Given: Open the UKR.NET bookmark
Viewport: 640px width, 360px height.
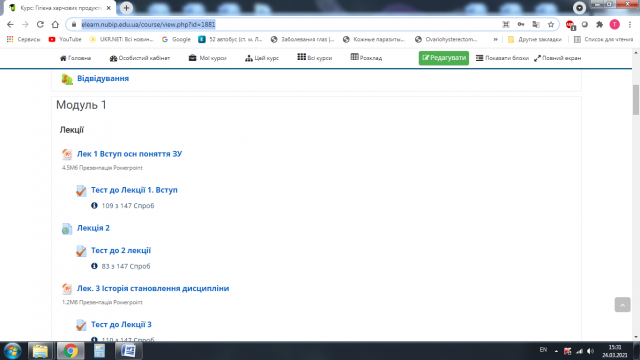Looking at the screenshot, I should click(121, 39).
